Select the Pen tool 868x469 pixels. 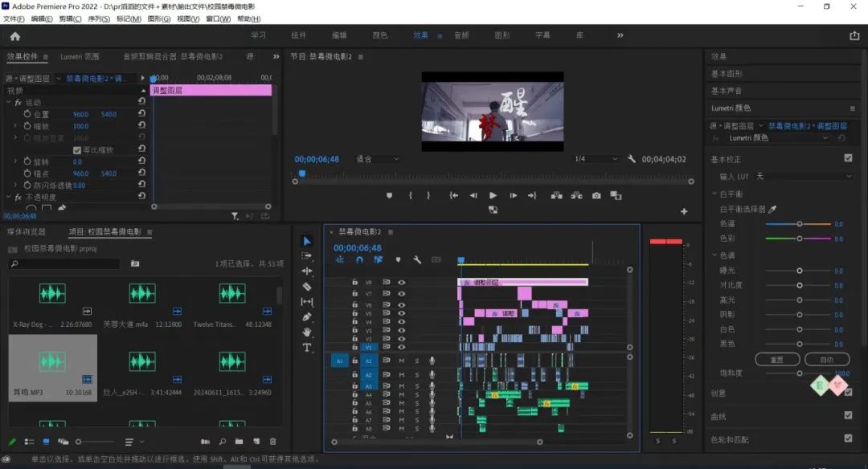(307, 317)
